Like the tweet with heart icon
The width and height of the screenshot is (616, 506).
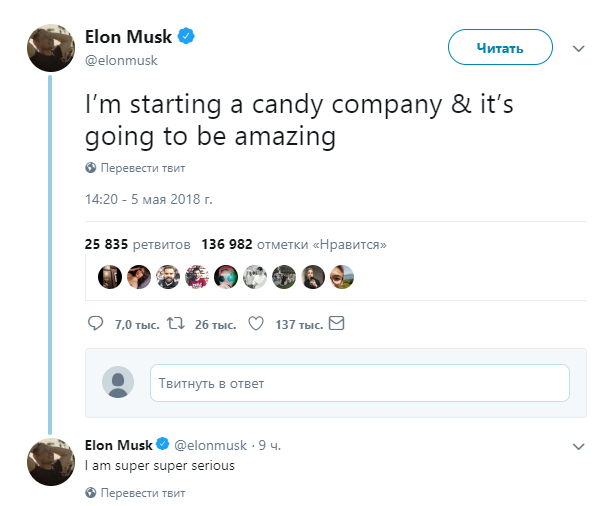[x=255, y=324]
